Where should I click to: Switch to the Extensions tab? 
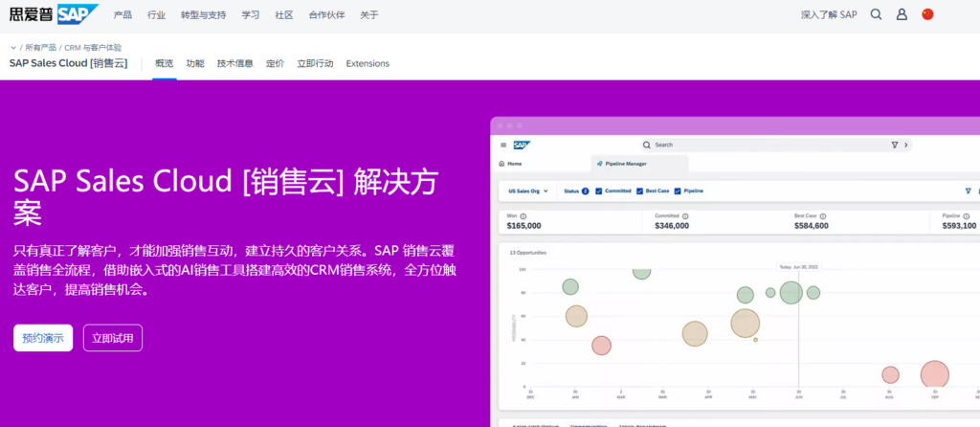(367, 63)
